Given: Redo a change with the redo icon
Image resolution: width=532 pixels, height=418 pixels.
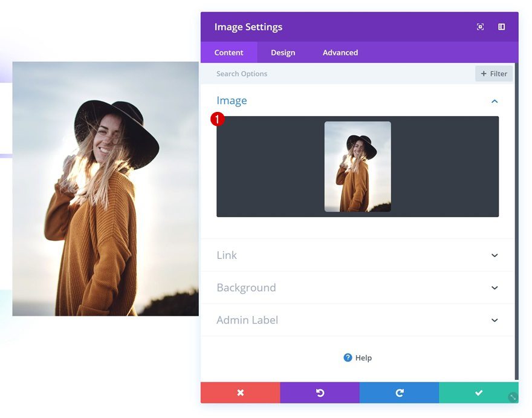Looking at the screenshot, I should pyautogui.click(x=399, y=393).
